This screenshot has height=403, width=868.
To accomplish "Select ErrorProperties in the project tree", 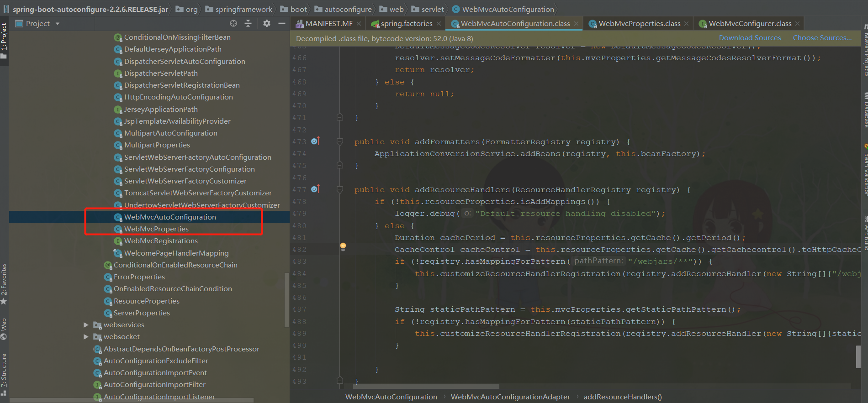I will pos(139,277).
